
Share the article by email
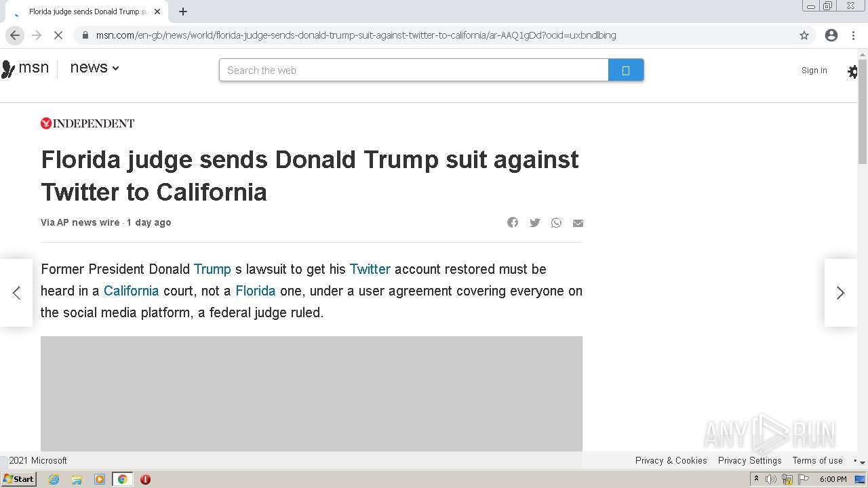(x=578, y=222)
